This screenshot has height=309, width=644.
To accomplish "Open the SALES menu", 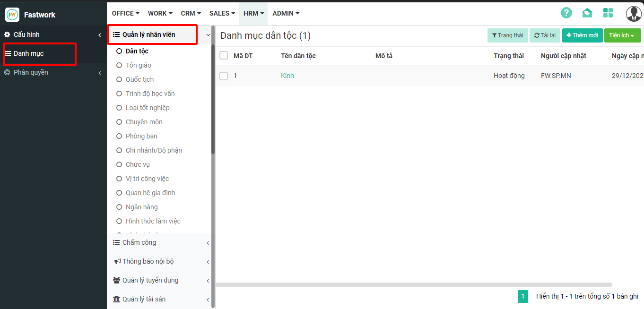I will 222,13.
